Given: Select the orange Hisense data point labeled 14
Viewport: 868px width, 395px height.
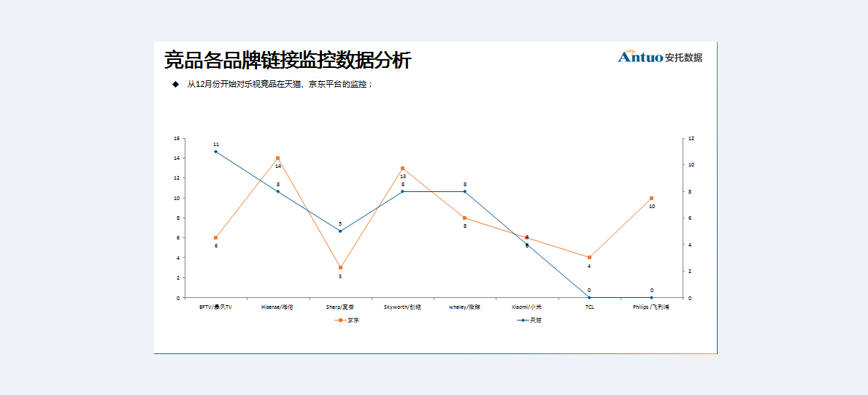Looking at the screenshot, I should pos(278,158).
